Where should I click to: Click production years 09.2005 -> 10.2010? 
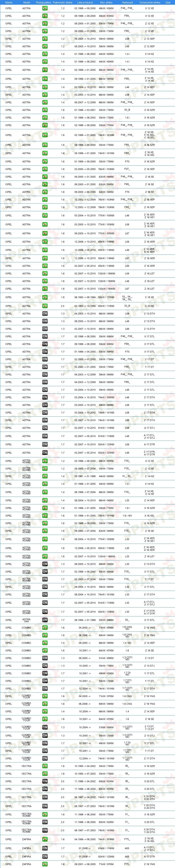pos(85,233)
